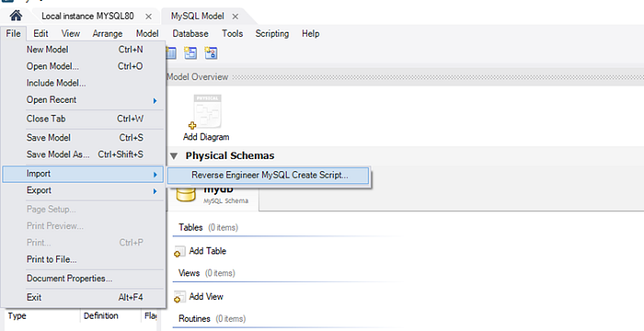Select Print to File... entry
The image size is (644, 331).
pos(83,259)
